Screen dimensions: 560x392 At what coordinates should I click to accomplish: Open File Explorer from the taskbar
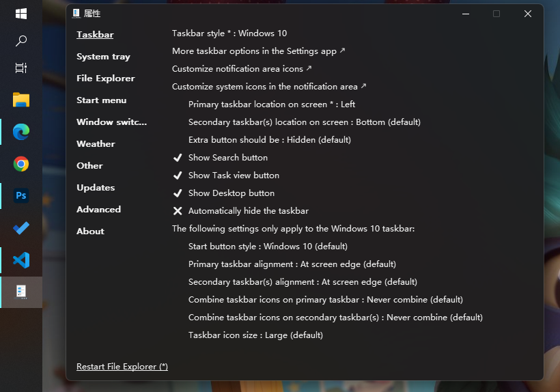[x=21, y=100]
